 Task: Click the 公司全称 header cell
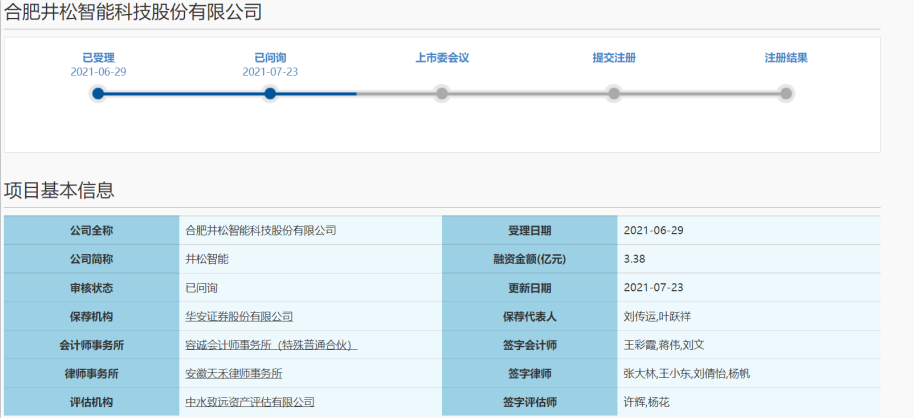(x=92, y=230)
